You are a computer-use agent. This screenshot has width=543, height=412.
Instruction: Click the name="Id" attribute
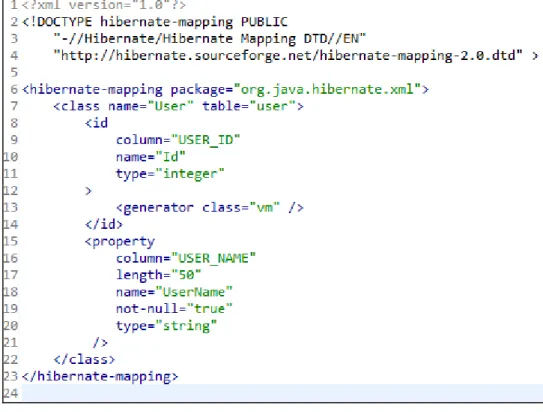[151, 157]
